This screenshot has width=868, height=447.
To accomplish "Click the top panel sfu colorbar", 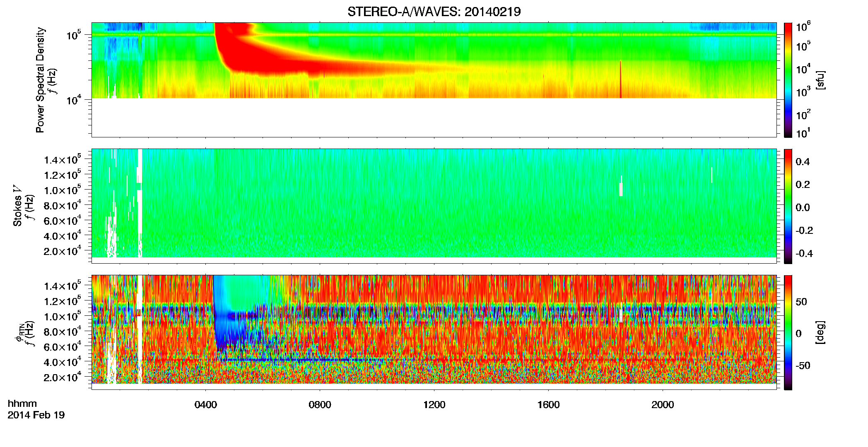I will pos(788,80).
